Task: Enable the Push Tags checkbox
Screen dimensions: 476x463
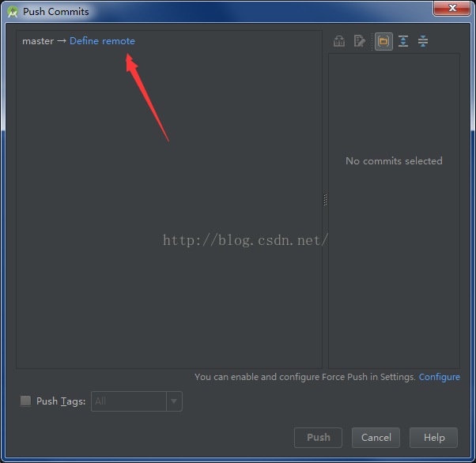Action: pyautogui.click(x=25, y=401)
